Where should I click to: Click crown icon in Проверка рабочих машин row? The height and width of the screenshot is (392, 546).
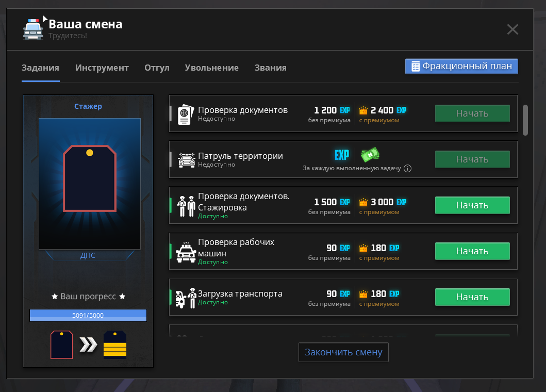coord(363,248)
